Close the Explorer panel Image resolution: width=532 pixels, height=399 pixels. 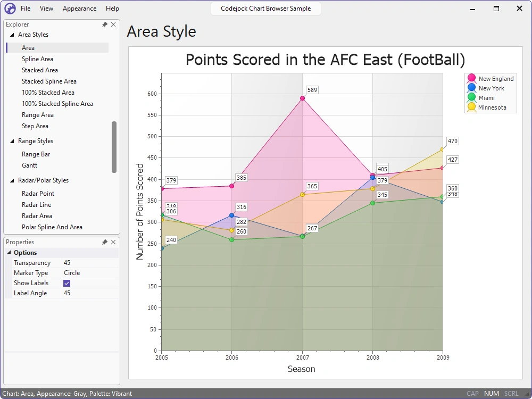pyautogui.click(x=113, y=24)
